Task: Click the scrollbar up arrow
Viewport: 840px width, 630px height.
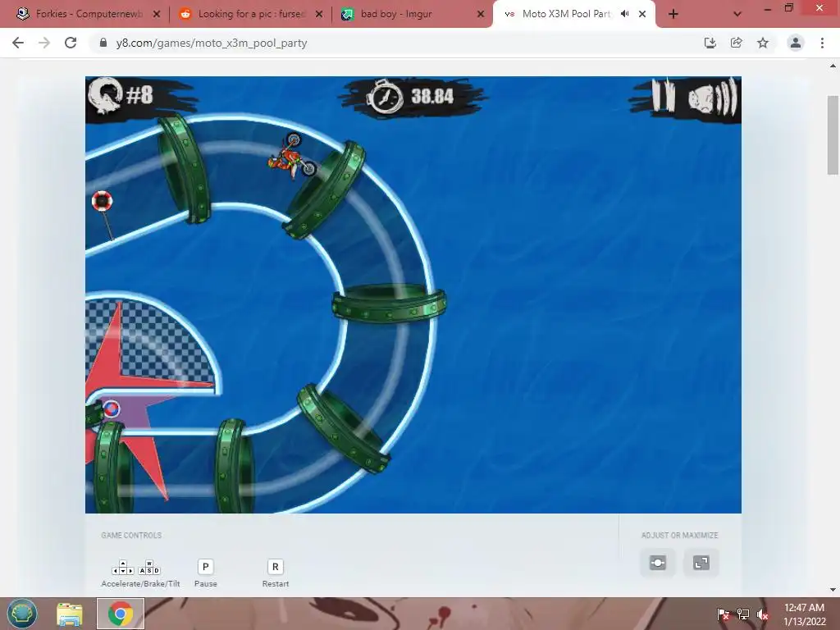Action: tap(833, 66)
